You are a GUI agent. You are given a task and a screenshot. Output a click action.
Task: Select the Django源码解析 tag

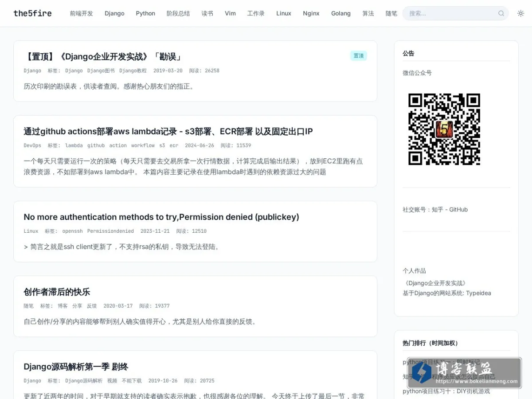point(84,381)
